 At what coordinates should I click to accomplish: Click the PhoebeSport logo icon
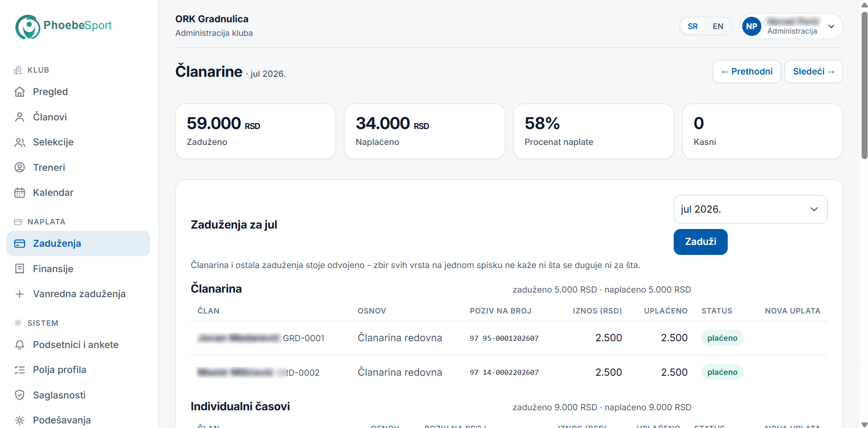pyautogui.click(x=28, y=27)
